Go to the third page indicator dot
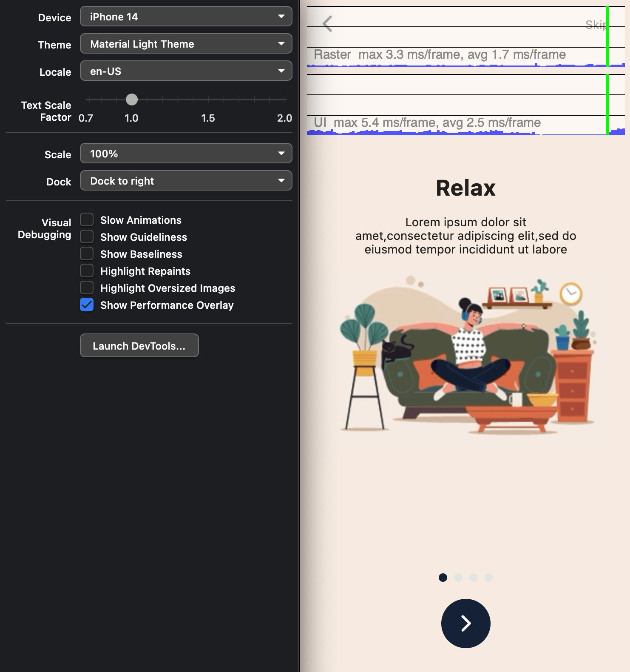630x672 pixels. (x=474, y=577)
